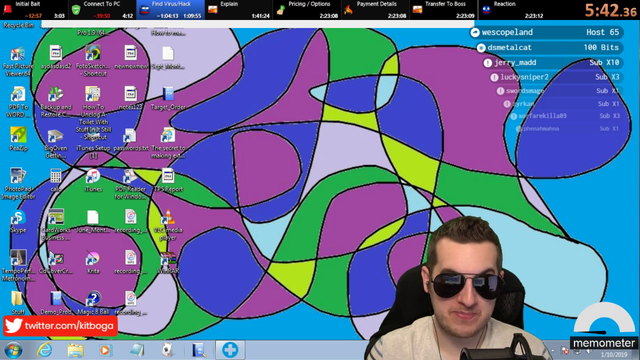
Task: Open the recording file beside June_Mont...
Action: [131, 222]
